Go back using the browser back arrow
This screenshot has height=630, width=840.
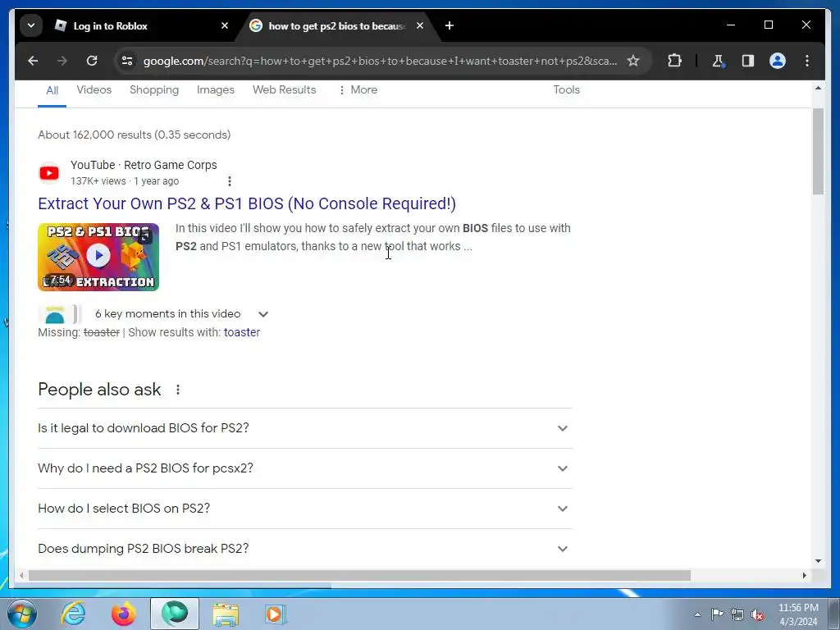(33, 61)
